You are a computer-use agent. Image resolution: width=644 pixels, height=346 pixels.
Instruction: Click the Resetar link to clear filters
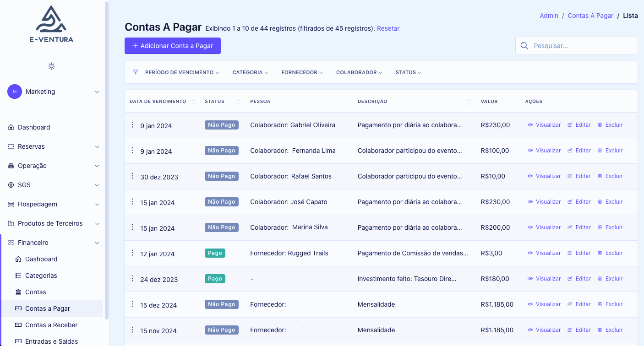click(x=388, y=28)
